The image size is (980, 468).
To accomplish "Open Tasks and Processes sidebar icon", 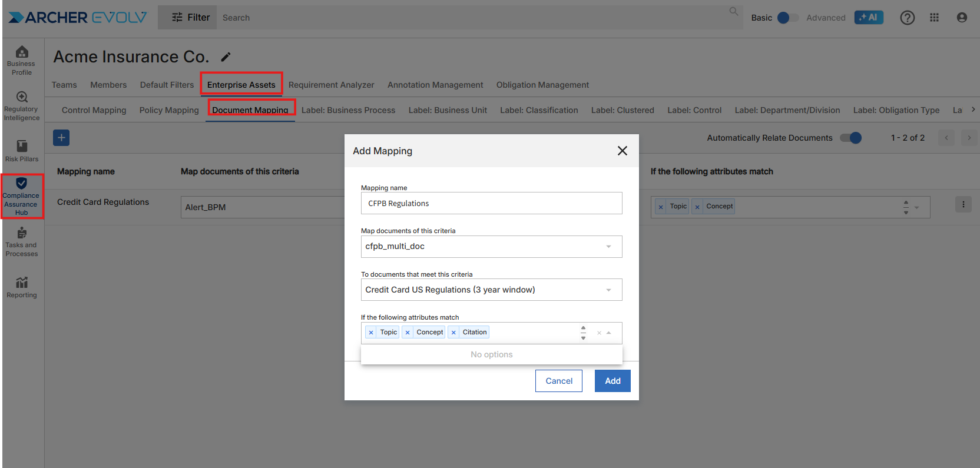I will click(x=22, y=242).
